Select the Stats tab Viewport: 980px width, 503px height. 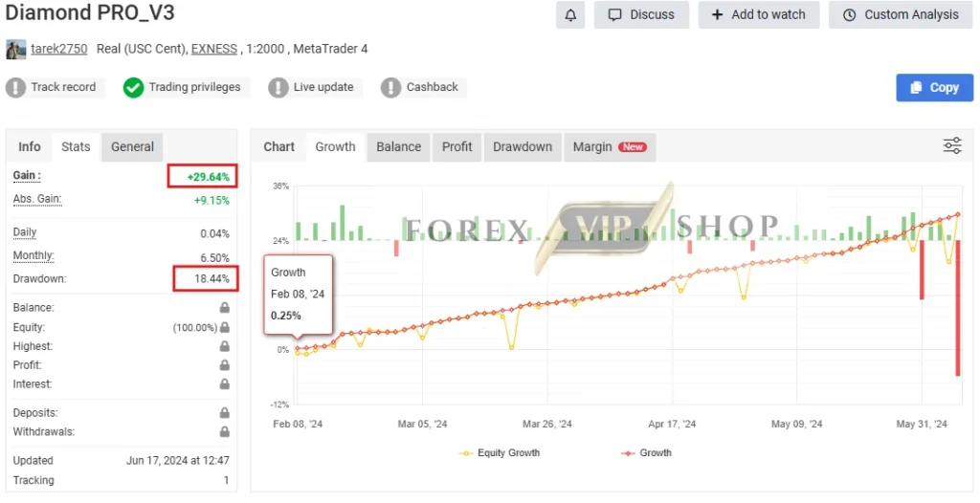[76, 147]
